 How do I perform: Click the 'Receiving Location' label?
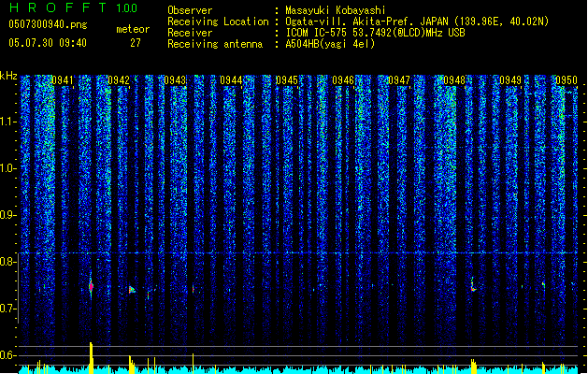coord(218,22)
